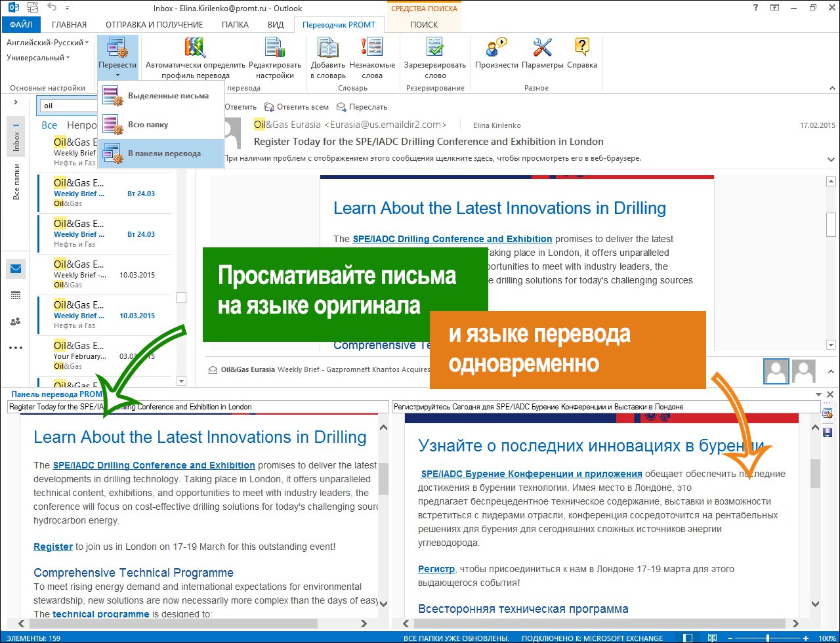Screen dimensions: 840x643
Task: Click Добавить в словарь book icon
Action: (328, 48)
